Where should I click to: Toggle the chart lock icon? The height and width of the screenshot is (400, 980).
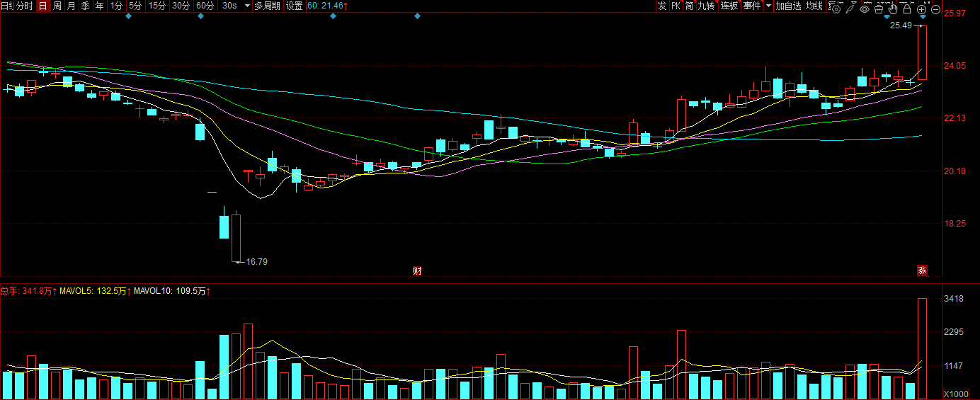tap(907, 9)
